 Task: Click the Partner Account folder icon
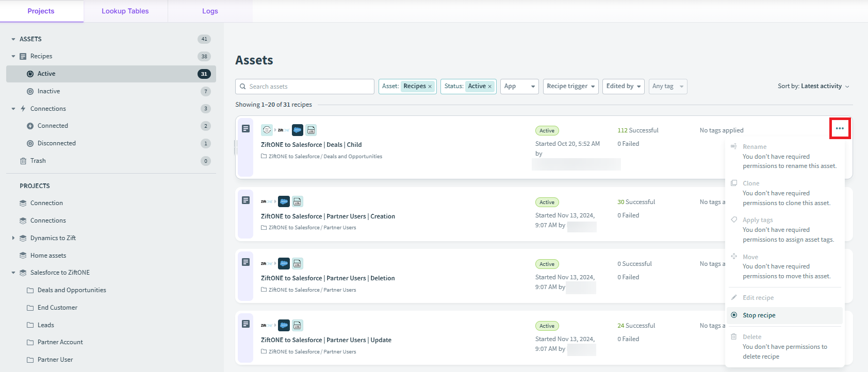[30, 342]
